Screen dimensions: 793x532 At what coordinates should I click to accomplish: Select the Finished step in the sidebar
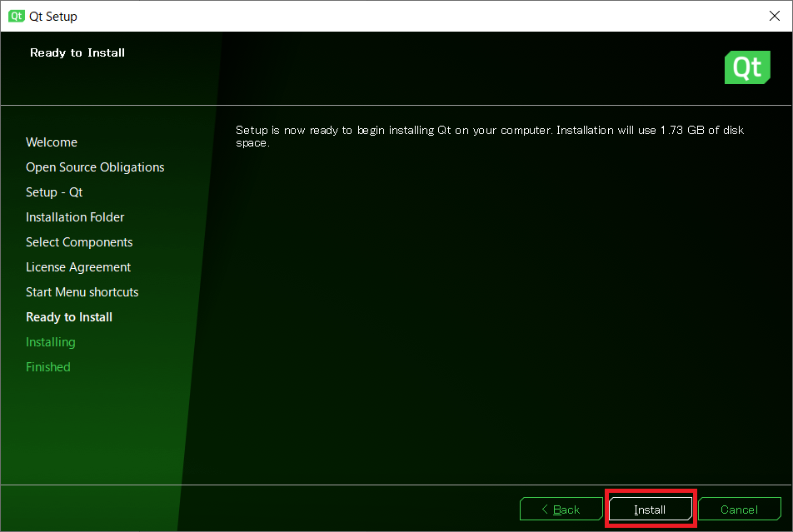[48, 366]
